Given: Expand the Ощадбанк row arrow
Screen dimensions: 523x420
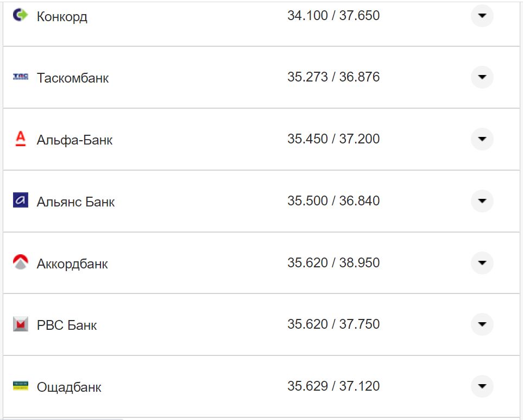Looking at the screenshot, I should 482,386.
